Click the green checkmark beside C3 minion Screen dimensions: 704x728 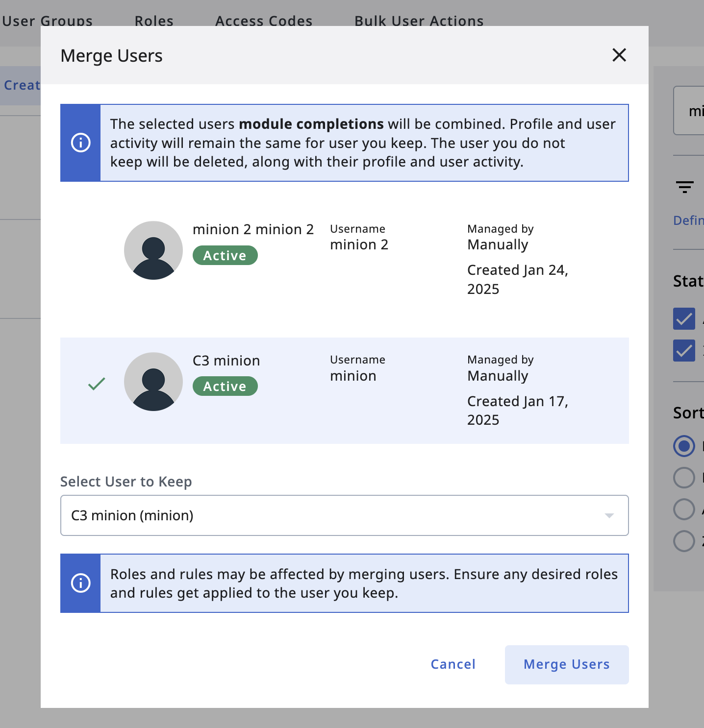97,384
